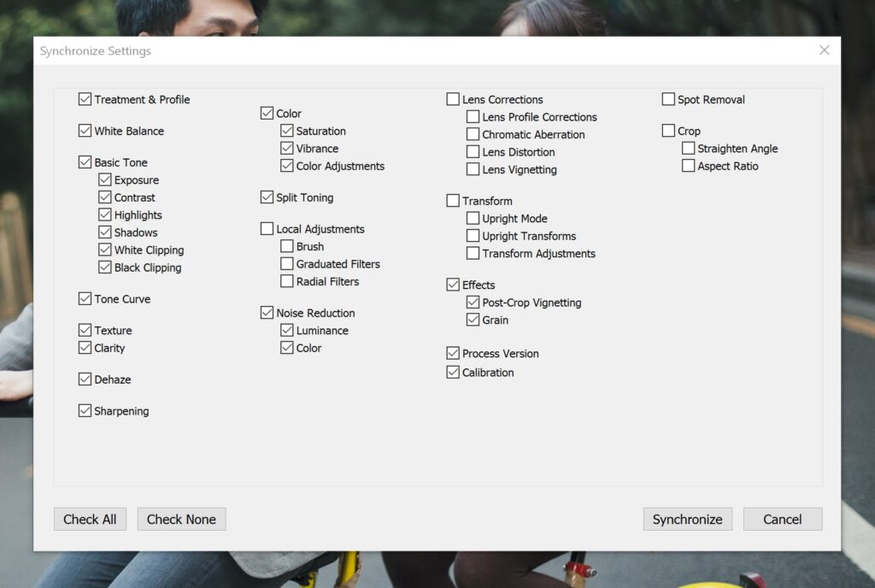875x588 pixels.
Task: Uncheck the Dehaze checkbox
Action: [85, 379]
